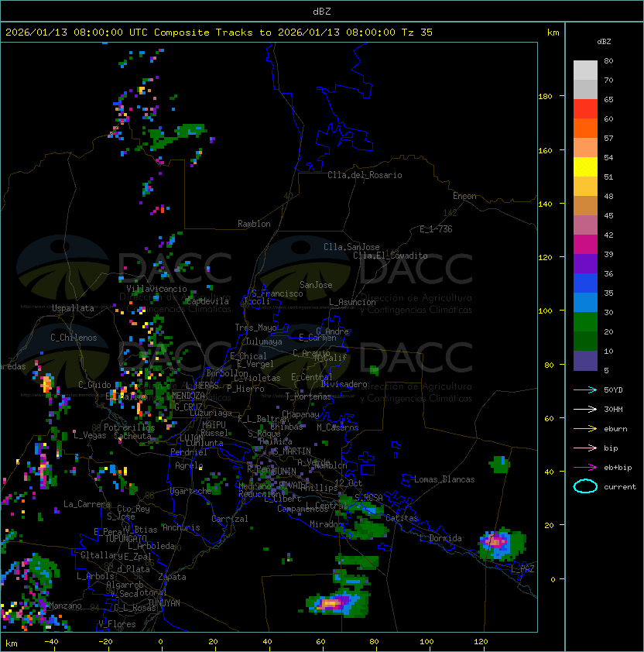
Task: Click the 'Catitas' map label
Action: 402,518
